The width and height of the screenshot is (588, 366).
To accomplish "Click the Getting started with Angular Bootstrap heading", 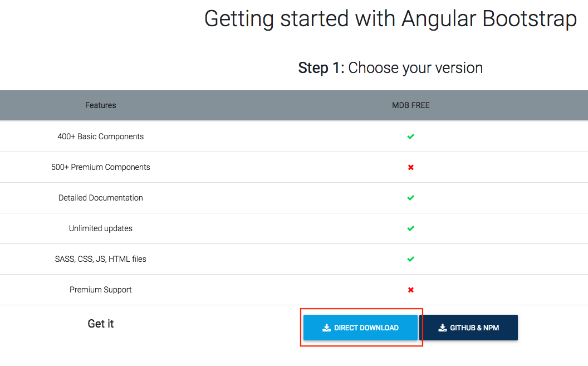I will pyautogui.click(x=390, y=19).
